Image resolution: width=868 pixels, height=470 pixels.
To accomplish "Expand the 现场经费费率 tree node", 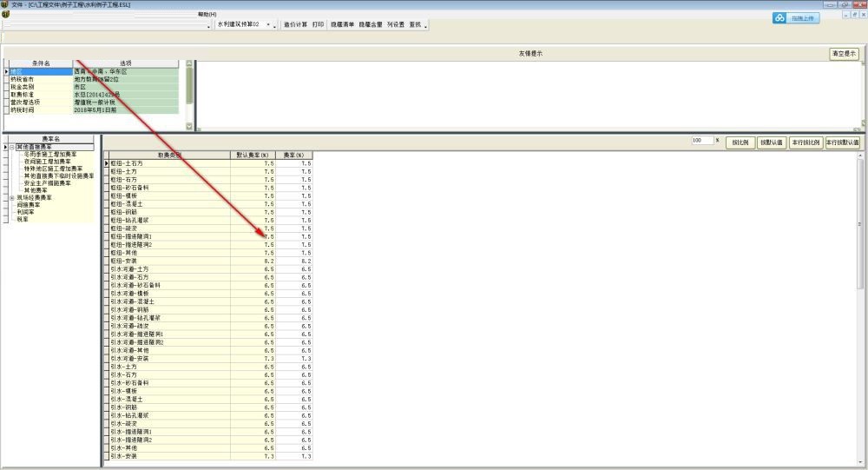I will point(11,198).
